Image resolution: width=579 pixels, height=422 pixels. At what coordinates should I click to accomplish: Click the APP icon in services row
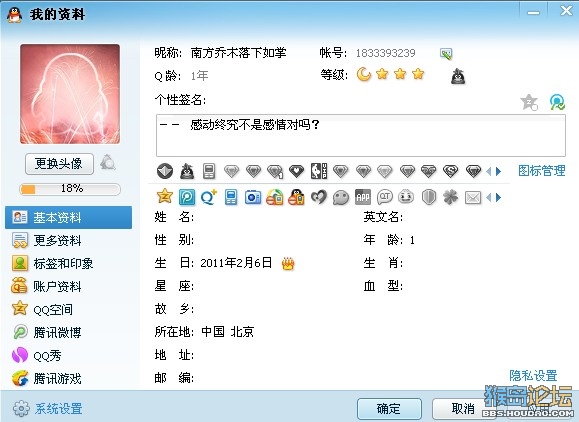pos(363,198)
